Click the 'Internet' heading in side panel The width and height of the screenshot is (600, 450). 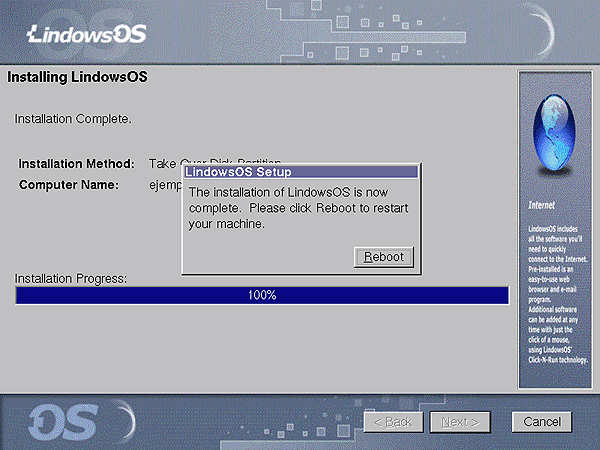coord(541,205)
